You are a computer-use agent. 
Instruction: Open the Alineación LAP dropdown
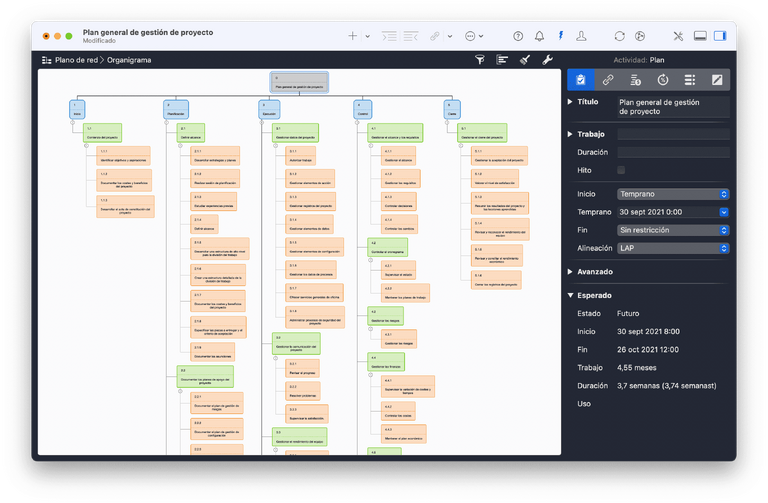(672, 247)
